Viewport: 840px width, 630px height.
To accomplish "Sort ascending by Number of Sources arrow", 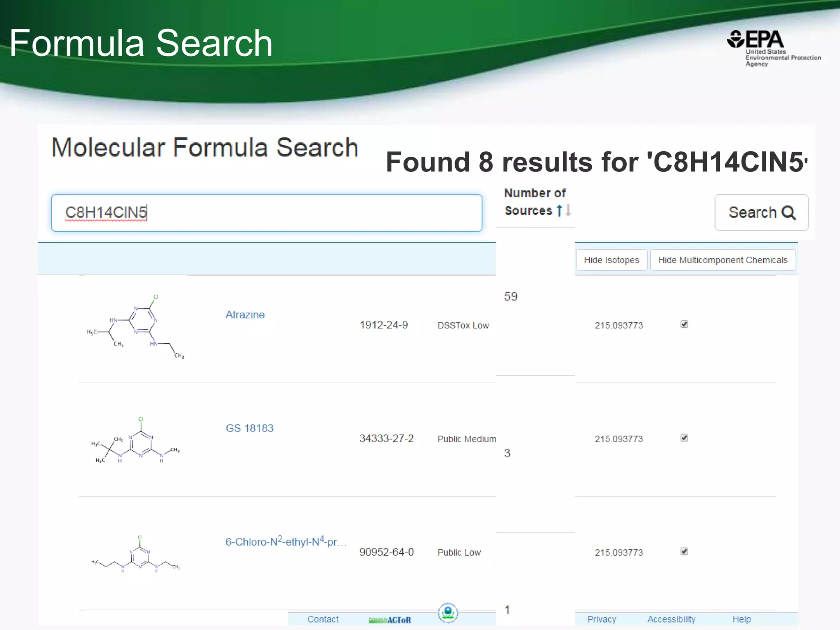I will pos(559,210).
